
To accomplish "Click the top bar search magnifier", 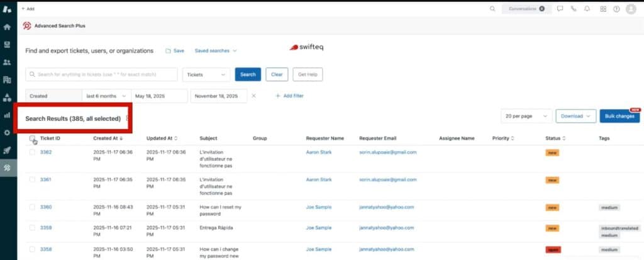I will point(492,9).
